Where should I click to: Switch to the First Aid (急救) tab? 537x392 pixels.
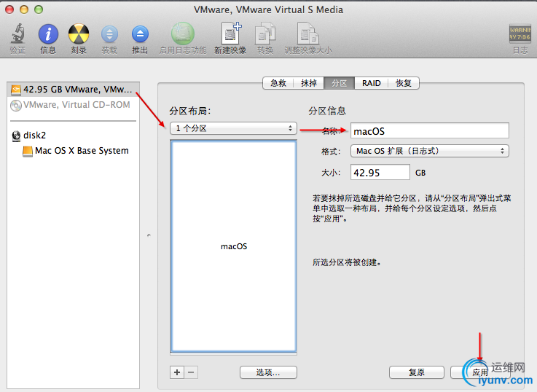[x=278, y=83]
